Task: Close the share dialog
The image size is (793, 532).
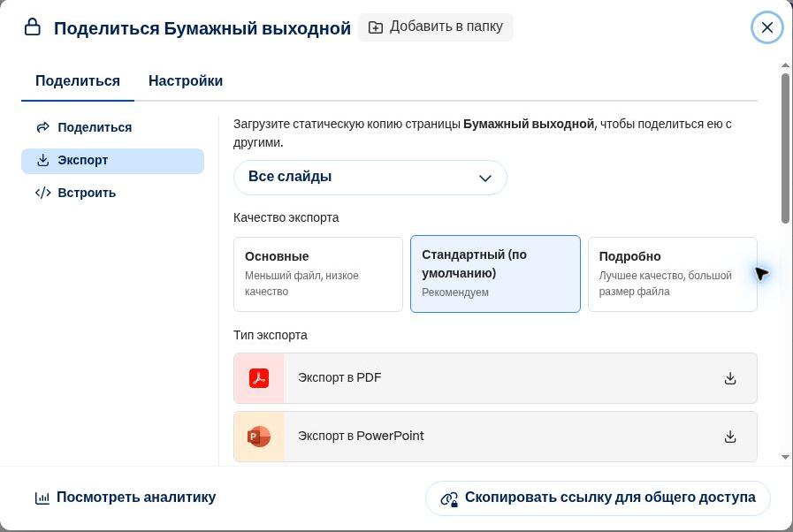Action: [x=766, y=27]
